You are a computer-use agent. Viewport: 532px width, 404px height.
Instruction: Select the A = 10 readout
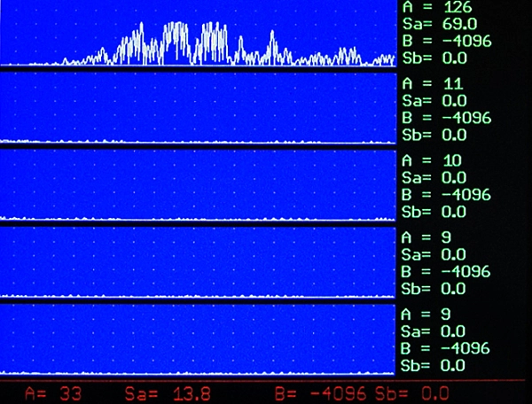pos(432,160)
